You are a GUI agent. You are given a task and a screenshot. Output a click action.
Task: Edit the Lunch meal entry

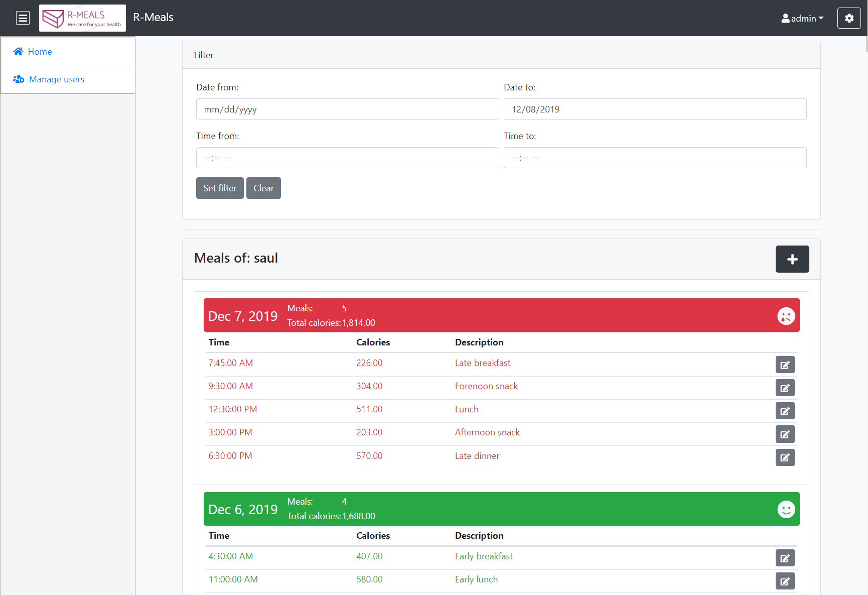[x=785, y=411]
